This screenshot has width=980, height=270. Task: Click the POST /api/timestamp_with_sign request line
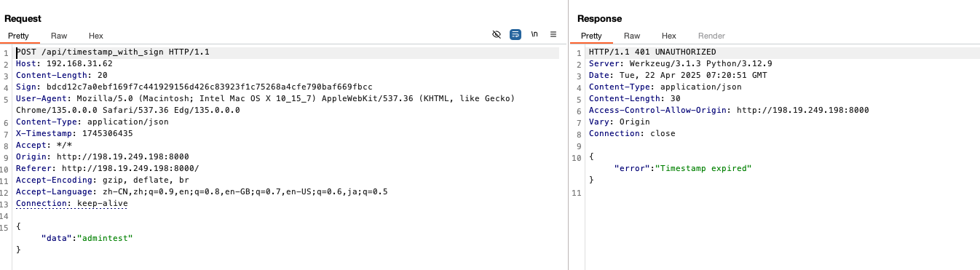(x=113, y=52)
